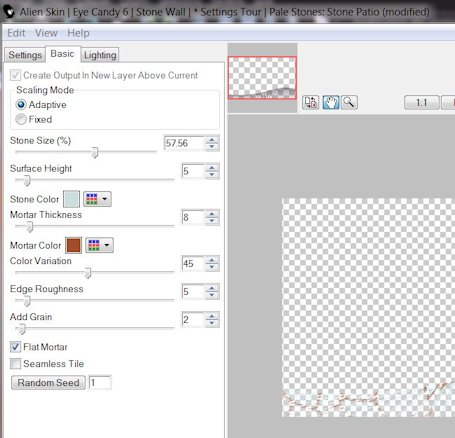
Task: Switch to the Lighting tab
Action: click(100, 55)
